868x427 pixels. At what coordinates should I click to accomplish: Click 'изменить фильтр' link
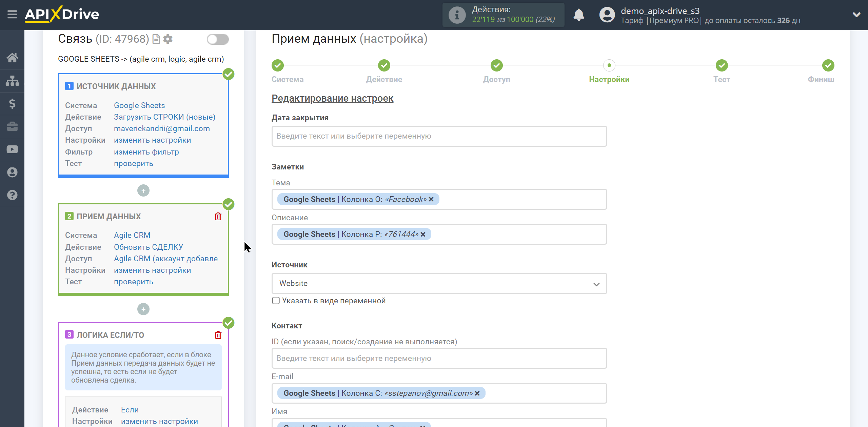(x=146, y=152)
